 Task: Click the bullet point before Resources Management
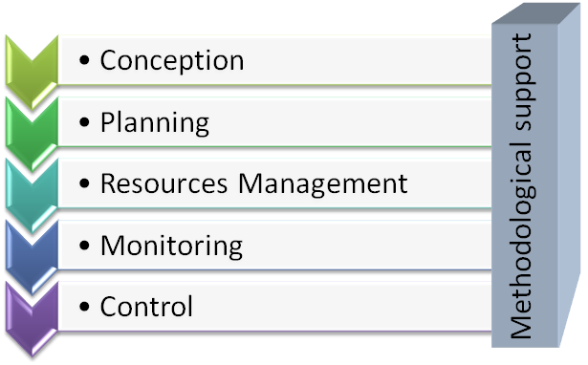(x=85, y=183)
